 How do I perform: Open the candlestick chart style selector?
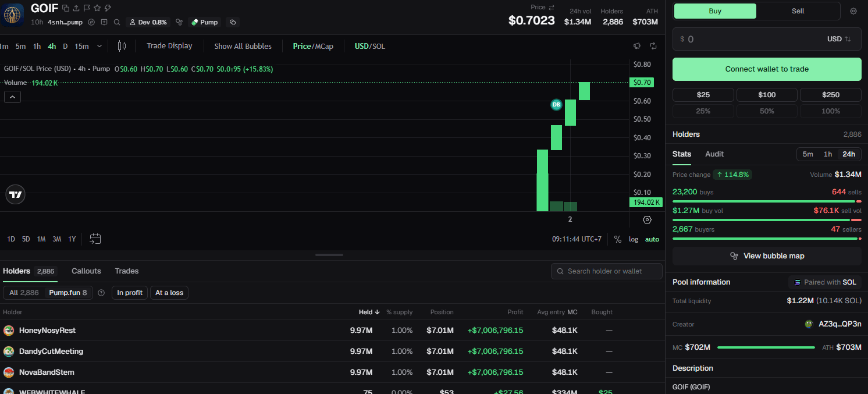[122, 46]
